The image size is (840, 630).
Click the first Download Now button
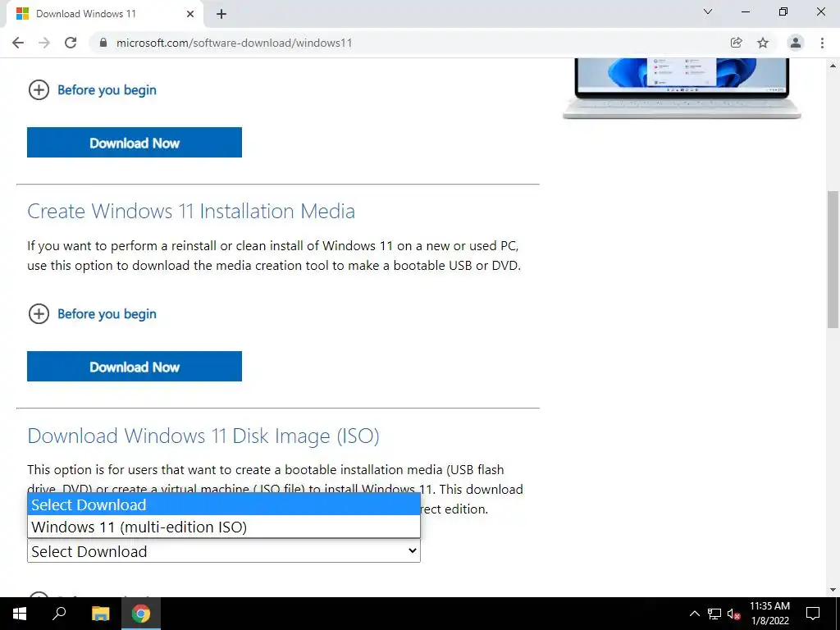135,143
